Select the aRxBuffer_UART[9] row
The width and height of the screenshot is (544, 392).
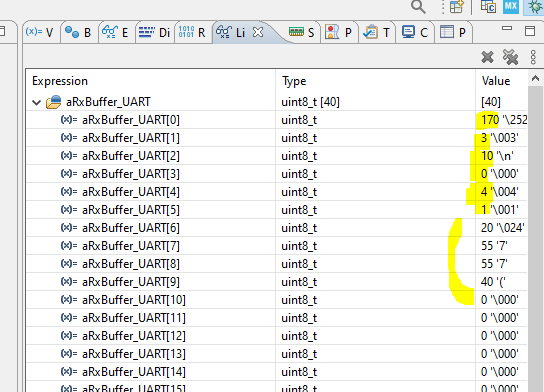click(277, 282)
